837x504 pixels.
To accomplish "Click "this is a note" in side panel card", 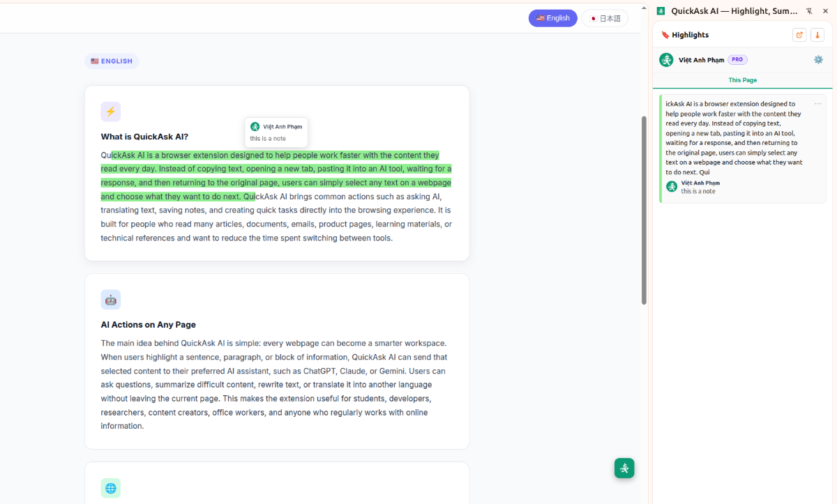I will pyautogui.click(x=698, y=191).
